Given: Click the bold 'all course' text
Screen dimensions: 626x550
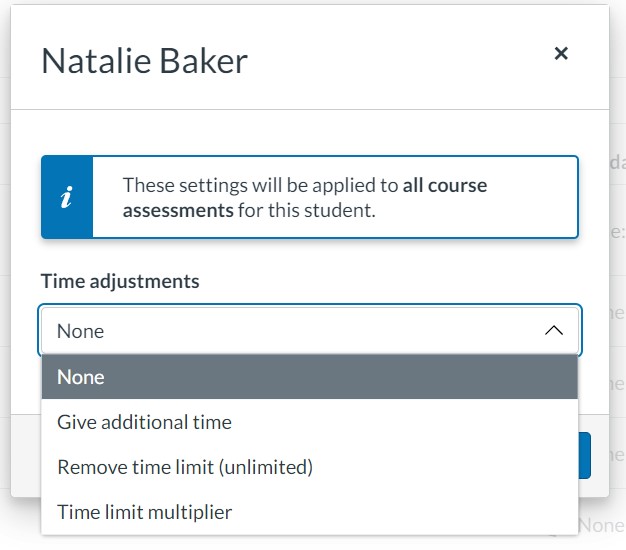Looking at the screenshot, I should (x=445, y=185).
